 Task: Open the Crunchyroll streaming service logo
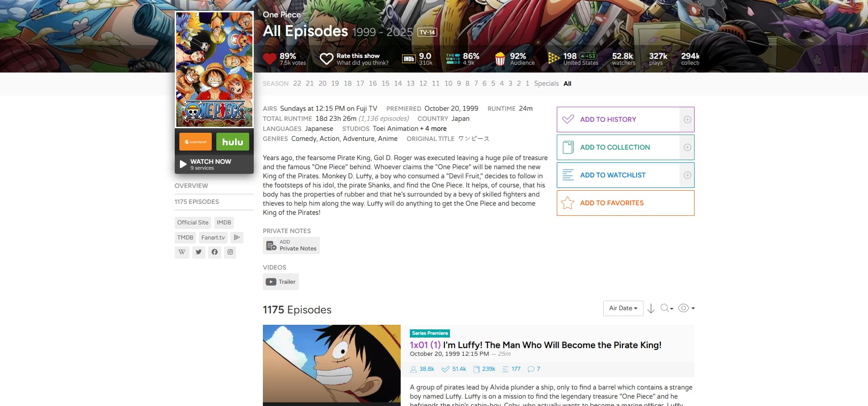point(195,142)
